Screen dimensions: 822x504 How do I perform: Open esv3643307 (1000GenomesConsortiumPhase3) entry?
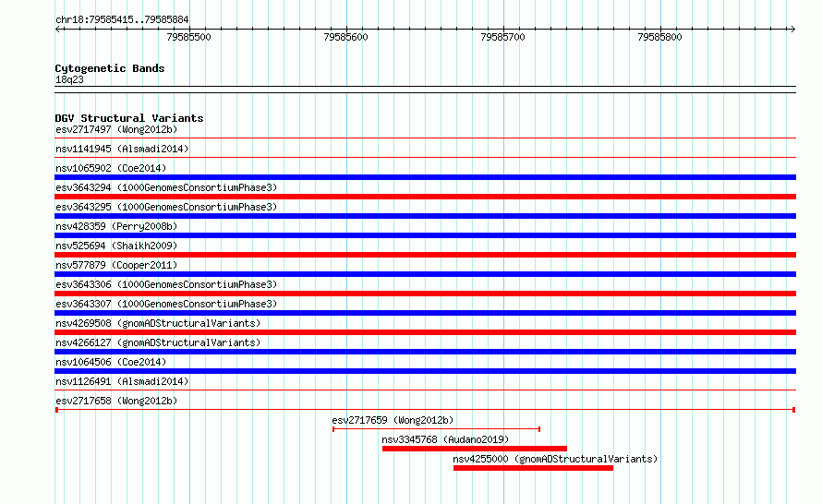click(166, 304)
